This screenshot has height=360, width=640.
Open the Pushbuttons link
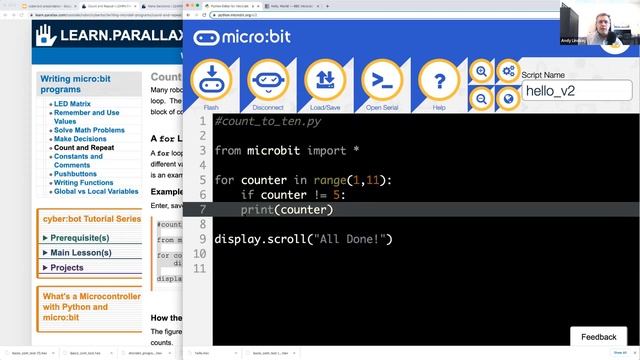tap(76, 173)
